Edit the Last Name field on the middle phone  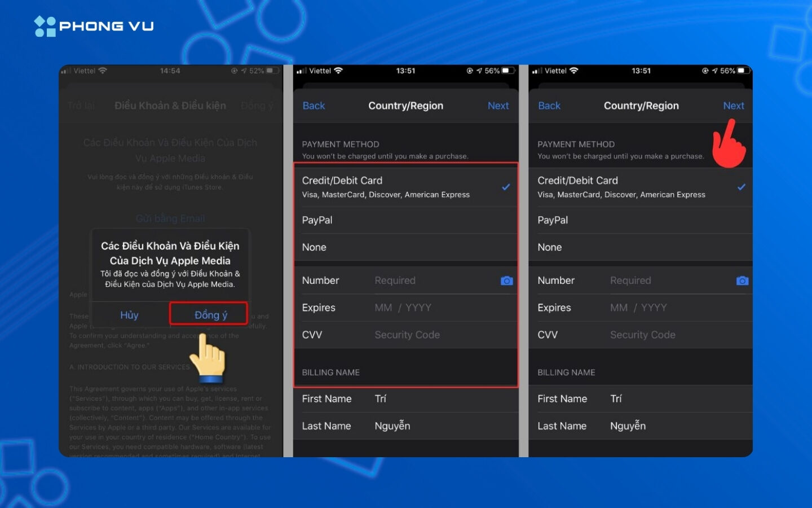coord(406,426)
